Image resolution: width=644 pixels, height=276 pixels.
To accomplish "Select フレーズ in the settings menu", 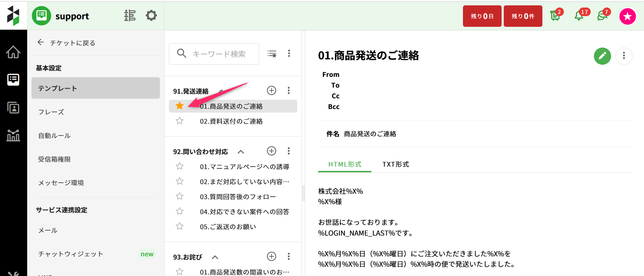I will [51, 112].
